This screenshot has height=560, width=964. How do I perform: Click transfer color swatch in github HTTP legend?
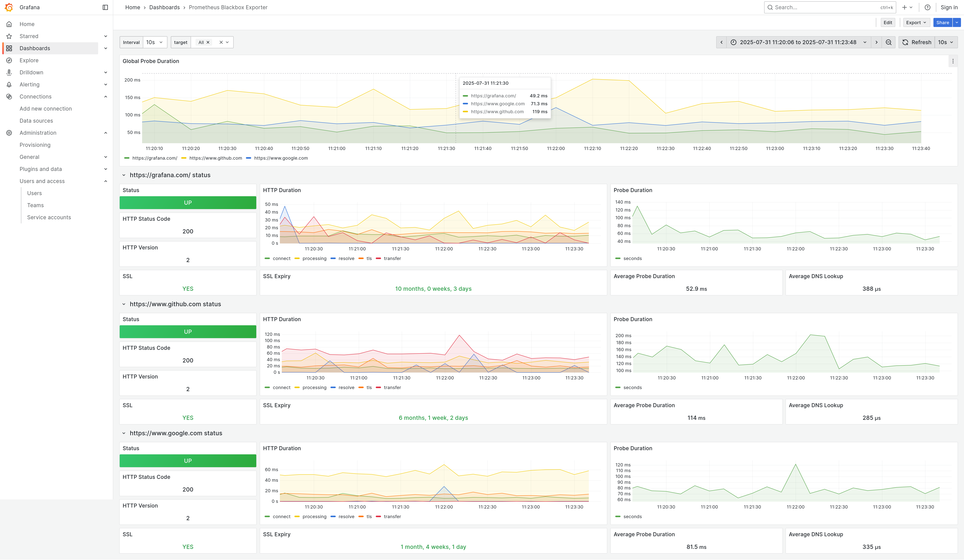[x=378, y=388]
